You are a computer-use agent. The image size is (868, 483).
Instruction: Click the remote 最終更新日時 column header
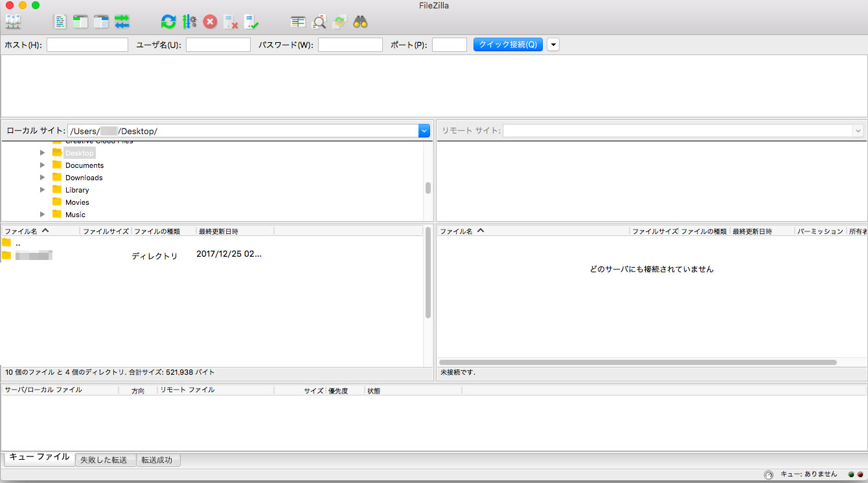click(x=762, y=231)
